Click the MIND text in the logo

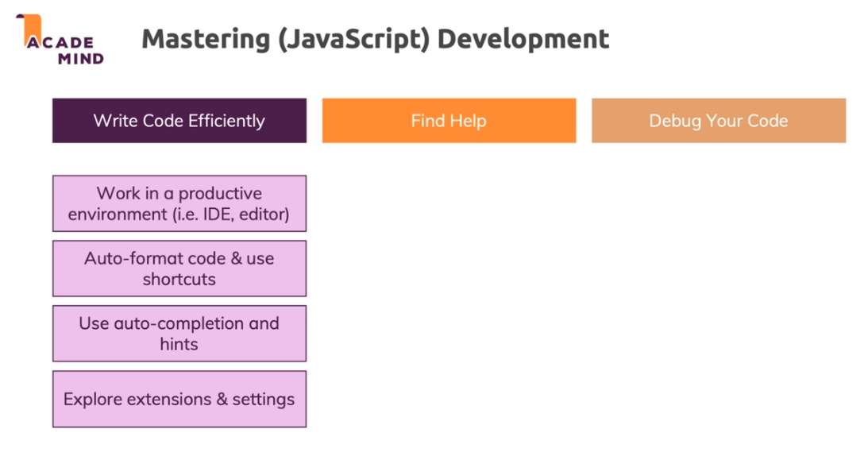click(80, 58)
